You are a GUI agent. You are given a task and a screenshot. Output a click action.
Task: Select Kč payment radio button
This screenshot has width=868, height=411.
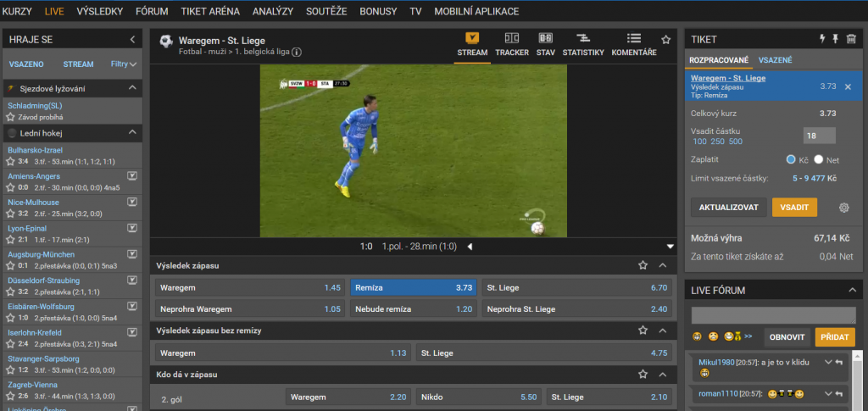point(791,159)
